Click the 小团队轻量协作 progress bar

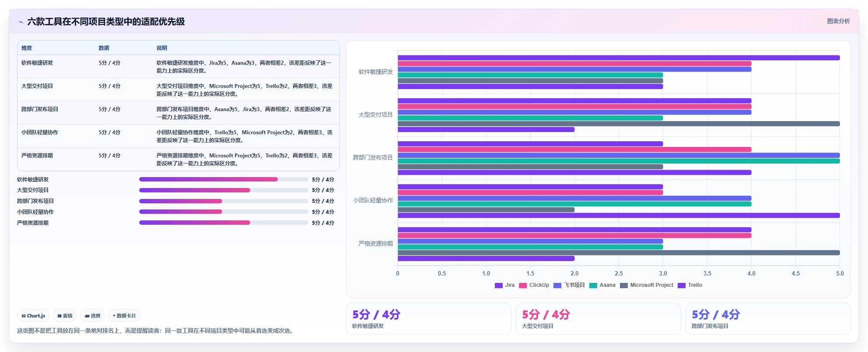click(224, 212)
